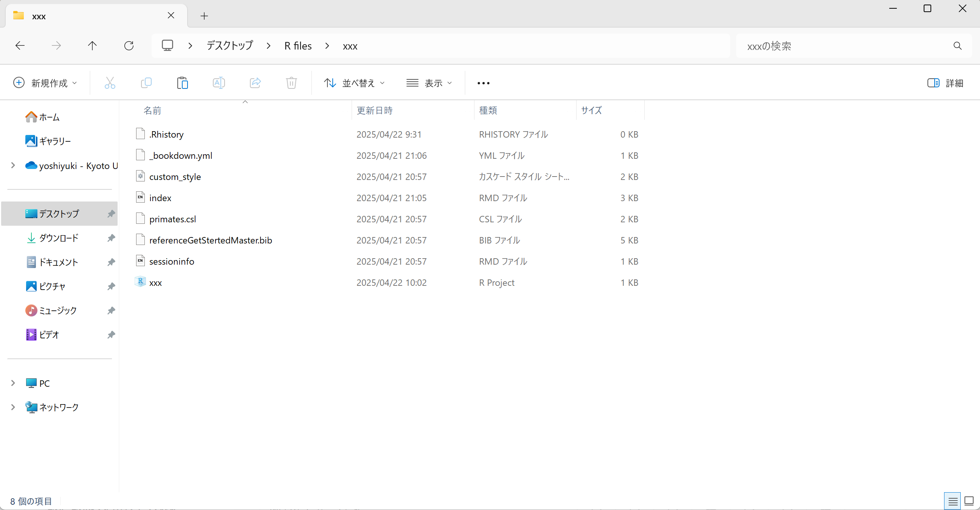Image resolution: width=980 pixels, height=510 pixels.
Task: Open the 表示 view dropdown
Action: [x=430, y=83]
